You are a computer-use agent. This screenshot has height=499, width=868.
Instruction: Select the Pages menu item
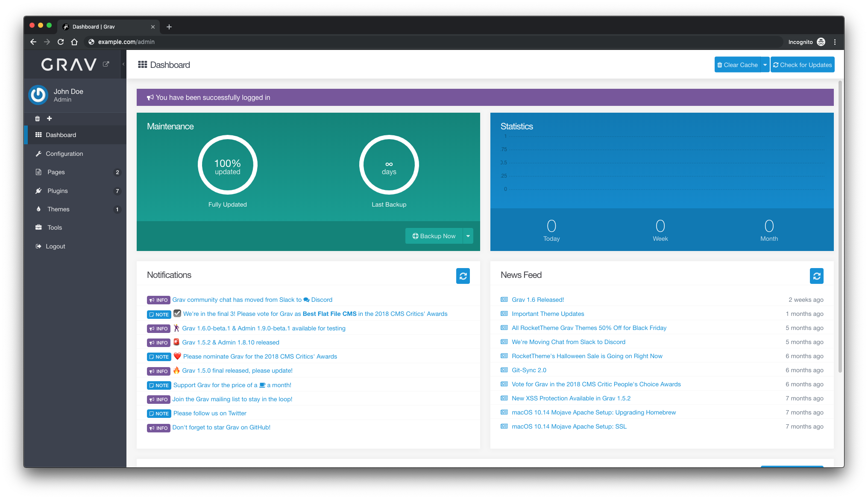point(55,172)
